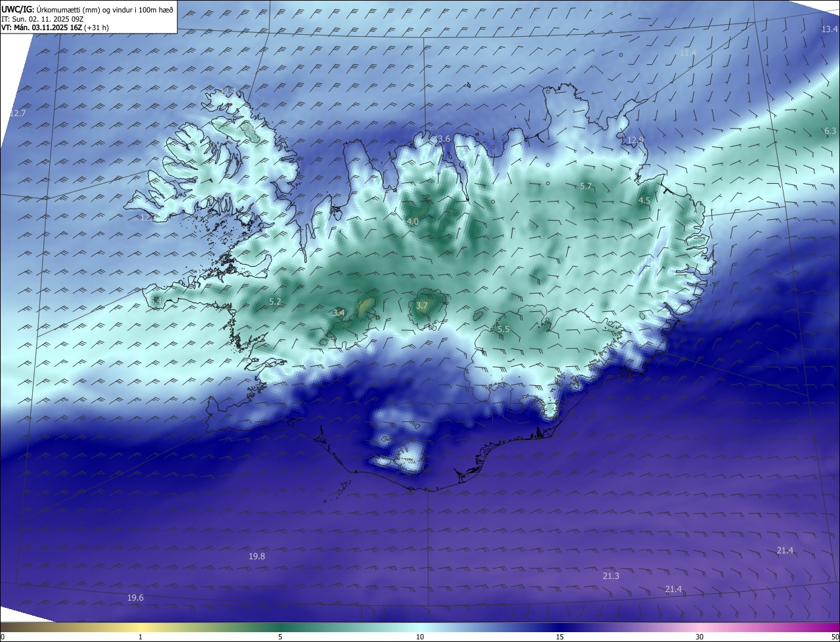840x642 pixels.
Task: Click the 5.2 value label
Action: 276,302
